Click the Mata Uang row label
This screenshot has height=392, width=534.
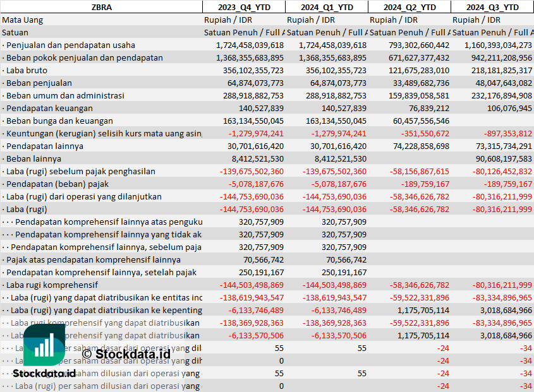23,20
